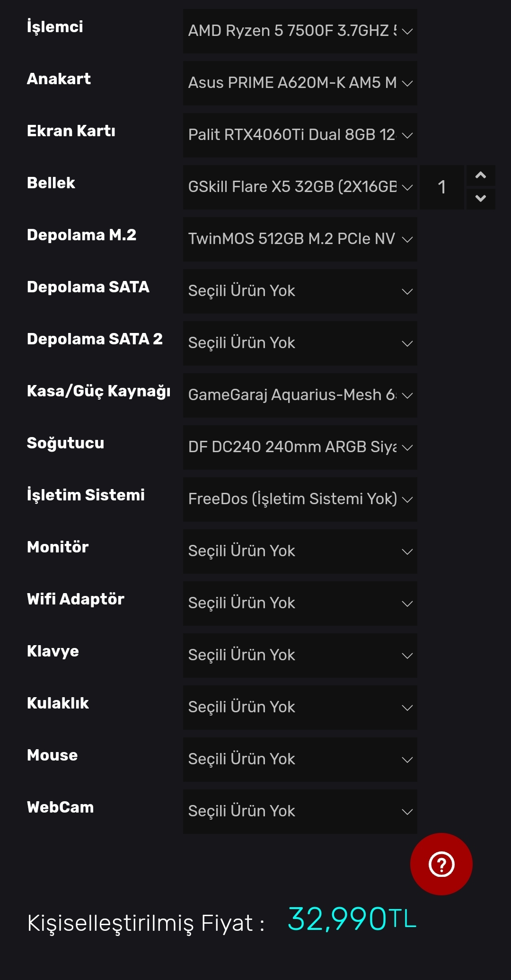Expand the Soğutucu cooler dropdown
The height and width of the screenshot is (980, 511).
tap(300, 447)
